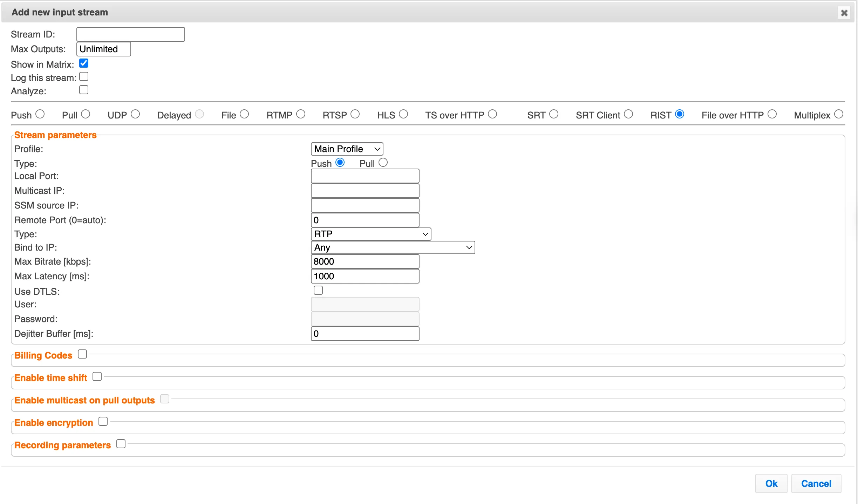Toggle the Enable encryption checkbox
This screenshot has width=858, height=504.
(103, 421)
